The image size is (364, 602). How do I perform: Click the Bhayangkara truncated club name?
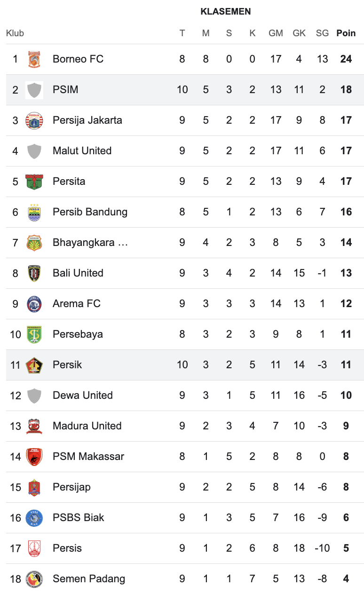pyautogui.click(x=90, y=243)
